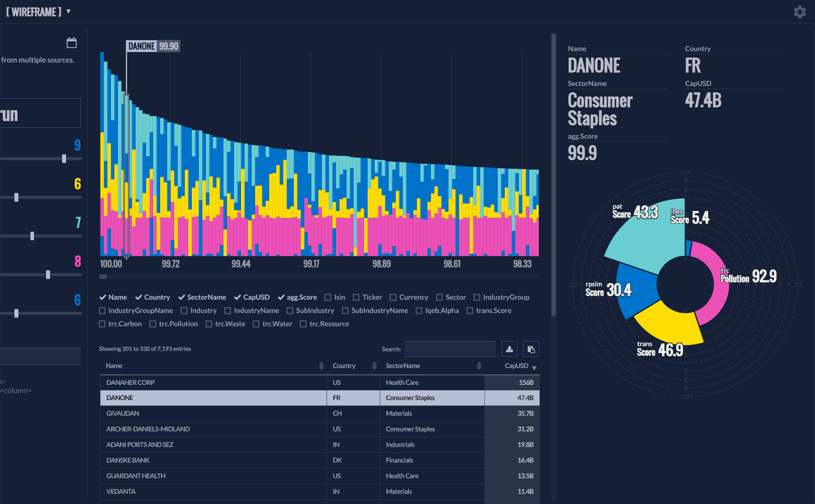Screen dimensions: 815x504
Task: Click the WIREFRAME title text
Action: point(34,12)
